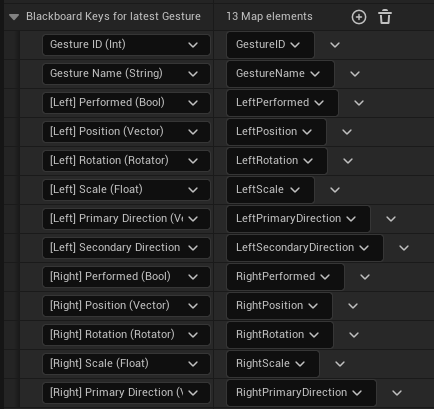
Task: Add a new map element with plus icon
Action: [x=359, y=17]
